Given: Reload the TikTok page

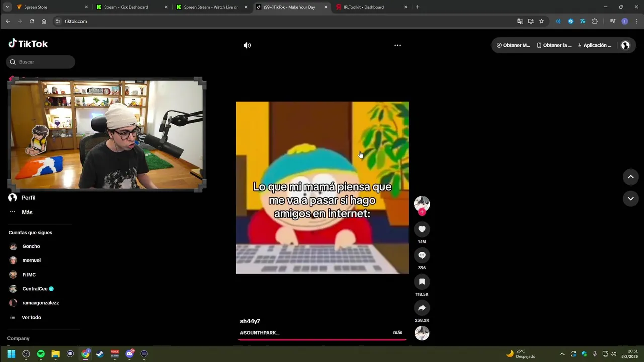Looking at the screenshot, I should click(32, 21).
